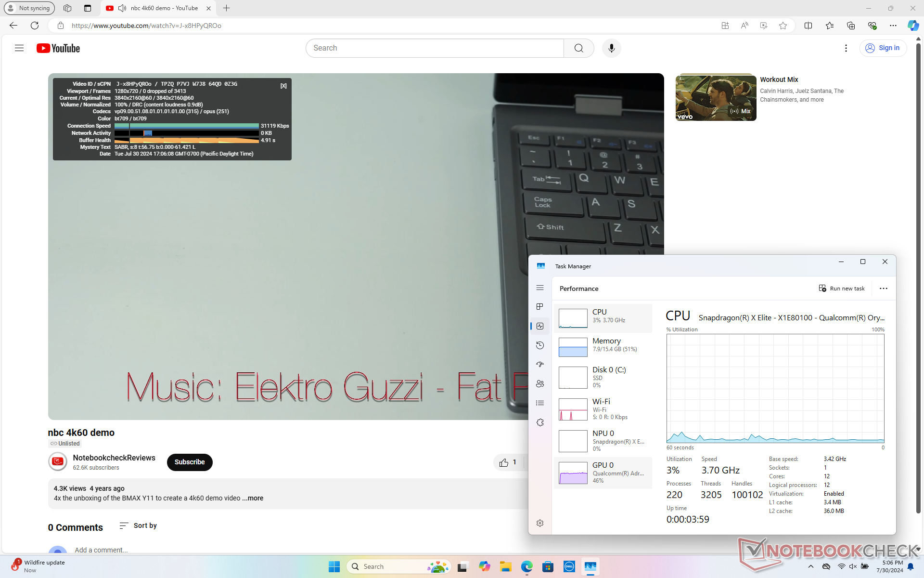
Task: Open Task Manager App history icon
Action: point(540,345)
